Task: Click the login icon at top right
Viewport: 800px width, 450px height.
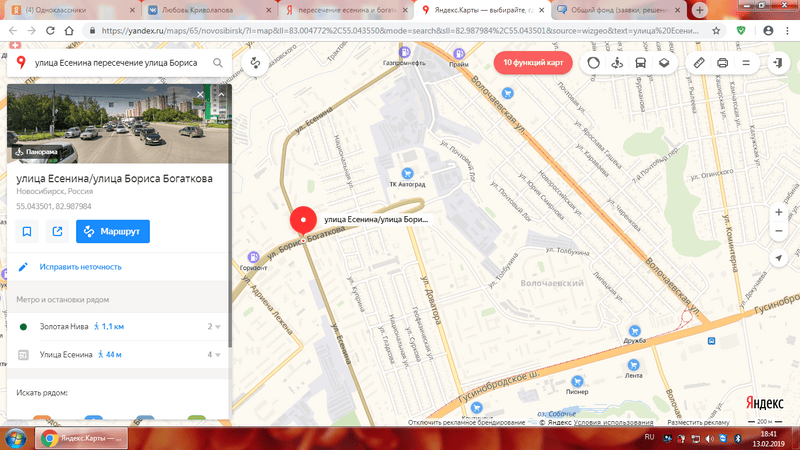Action: click(778, 63)
